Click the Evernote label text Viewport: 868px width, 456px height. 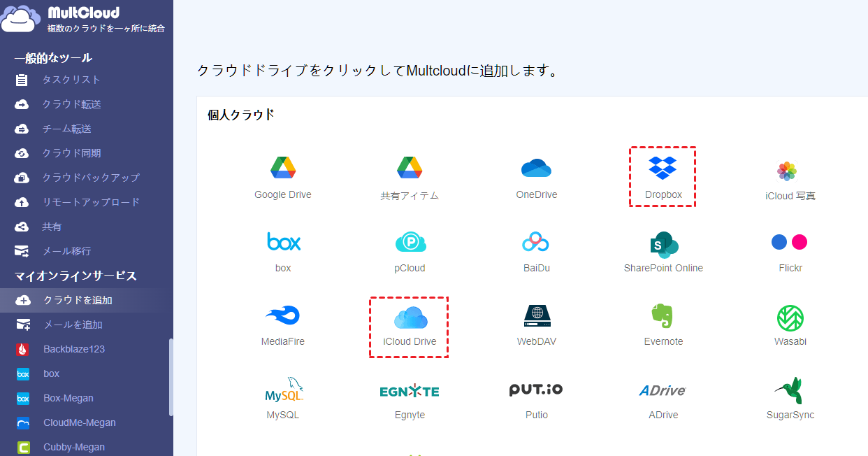point(663,341)
